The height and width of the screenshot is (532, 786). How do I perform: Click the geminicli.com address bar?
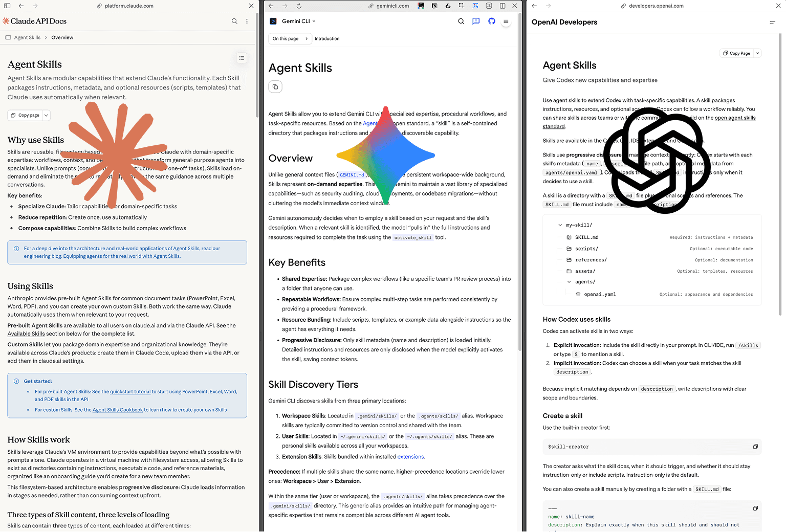388,6
